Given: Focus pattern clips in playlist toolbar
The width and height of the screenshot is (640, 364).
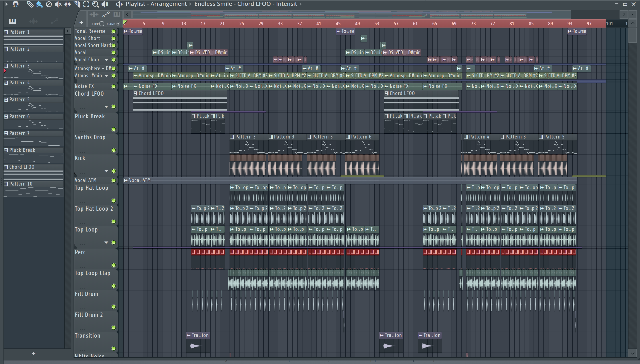Looking at the screenshot, I should (x=117, y=14).
